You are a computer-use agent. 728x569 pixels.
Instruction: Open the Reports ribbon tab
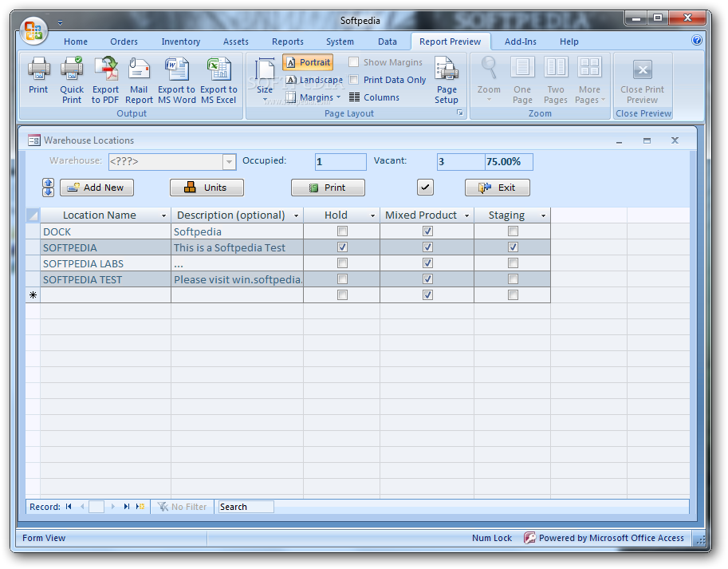[x=288, y=41]
